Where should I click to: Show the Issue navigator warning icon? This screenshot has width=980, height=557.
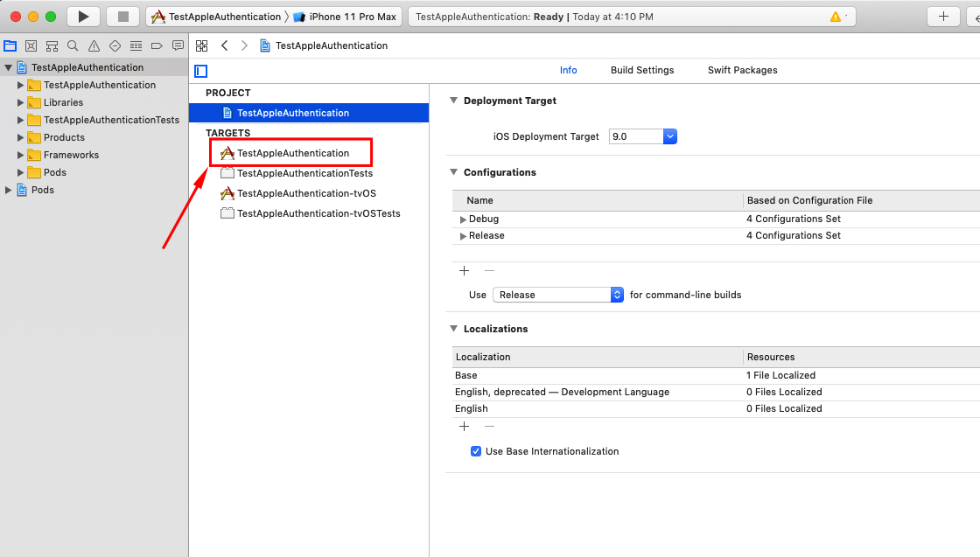click(94, 45)
